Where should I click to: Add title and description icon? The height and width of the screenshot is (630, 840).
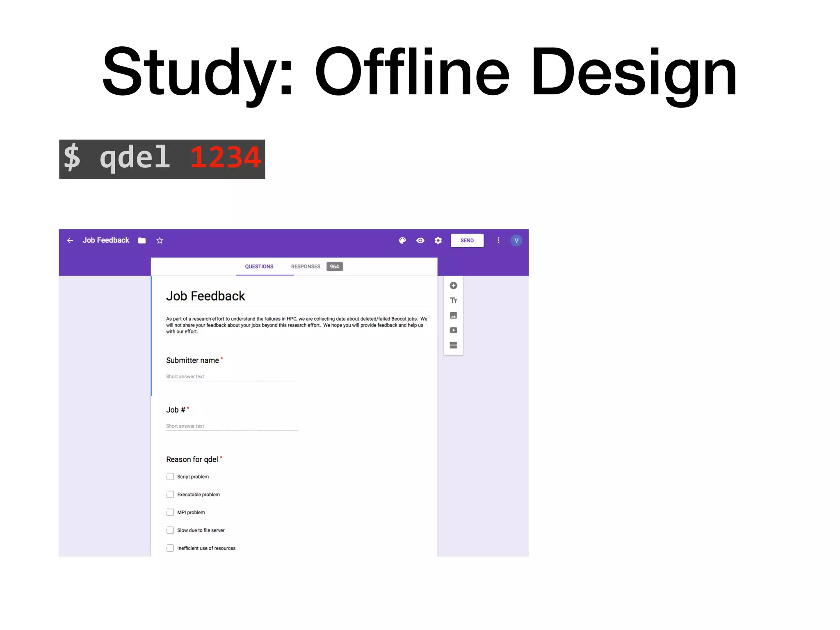(x=453, y=300)
